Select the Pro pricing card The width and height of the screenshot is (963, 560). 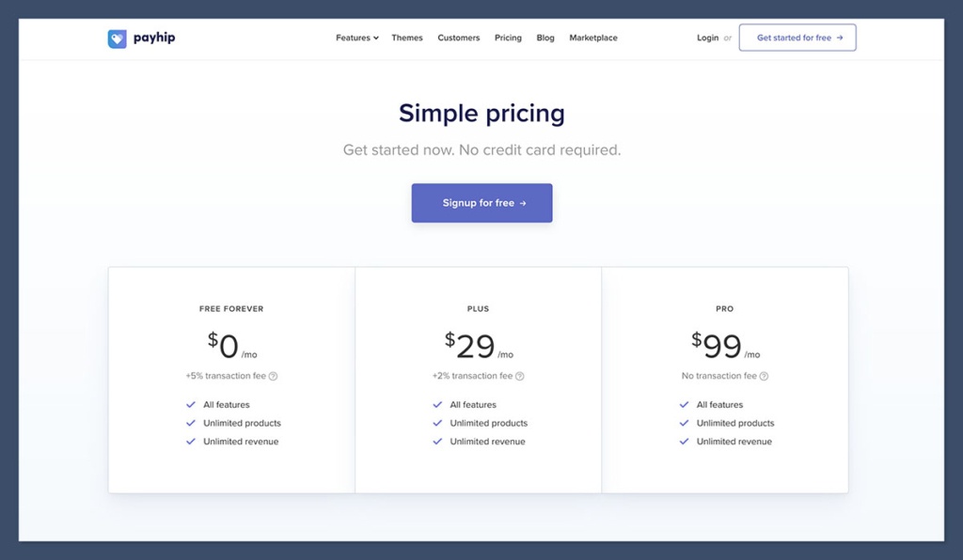(x=725, y=380)
